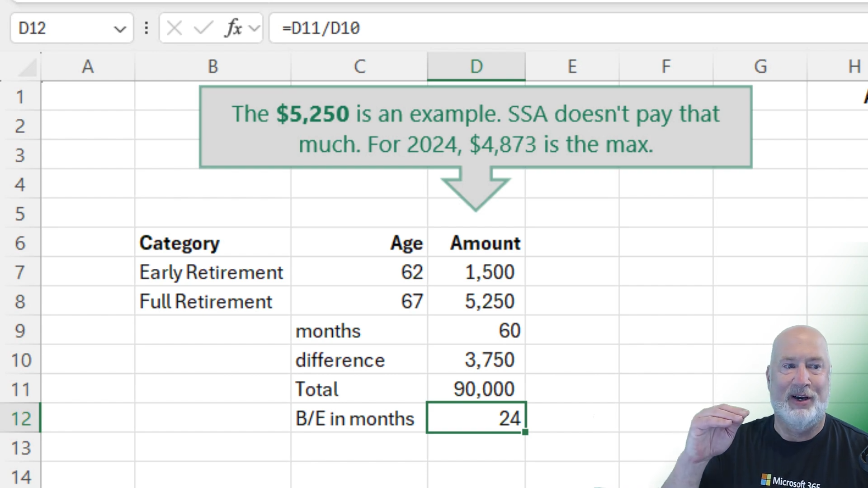
Task: Click the Cancel (X) formula bar icon
Action: [174, 28]
